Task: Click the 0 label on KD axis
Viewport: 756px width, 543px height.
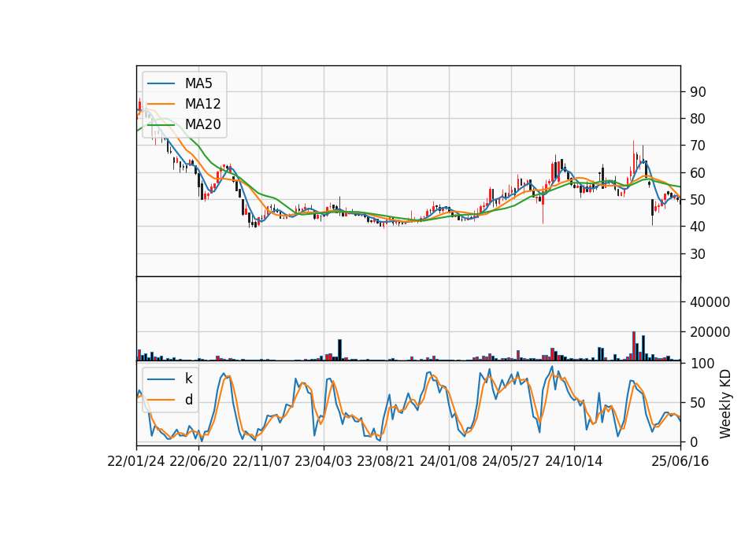Action: [693, 441]
